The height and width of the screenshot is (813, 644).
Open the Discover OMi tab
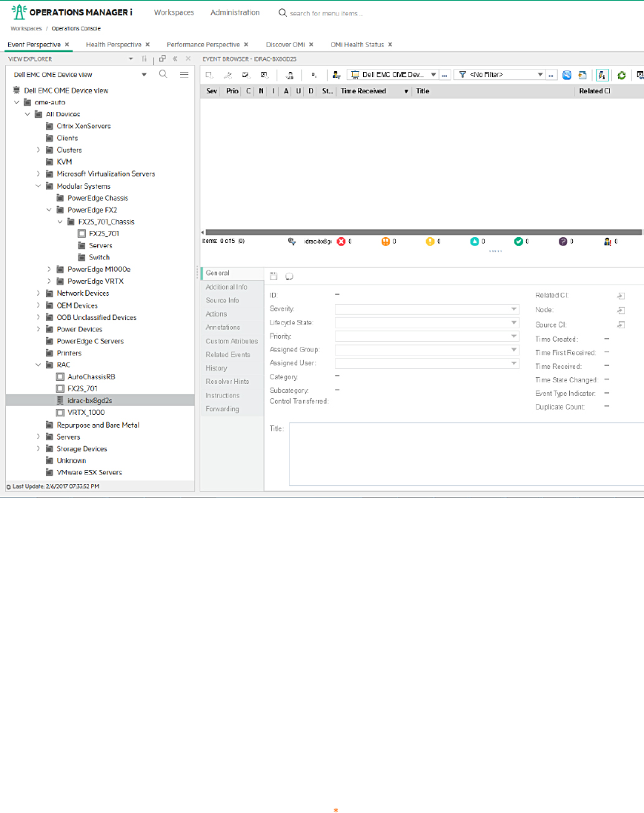[285, 44]
